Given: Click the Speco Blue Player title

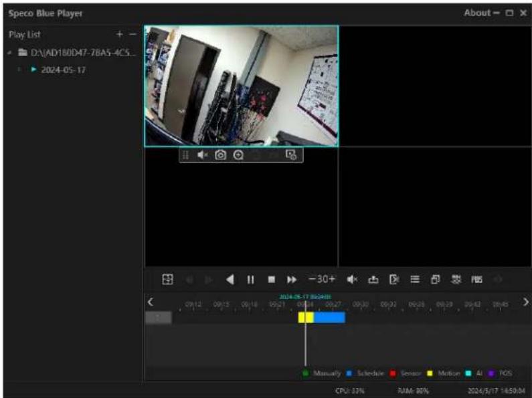Looking at the screenshot, I should pos(46,13).
